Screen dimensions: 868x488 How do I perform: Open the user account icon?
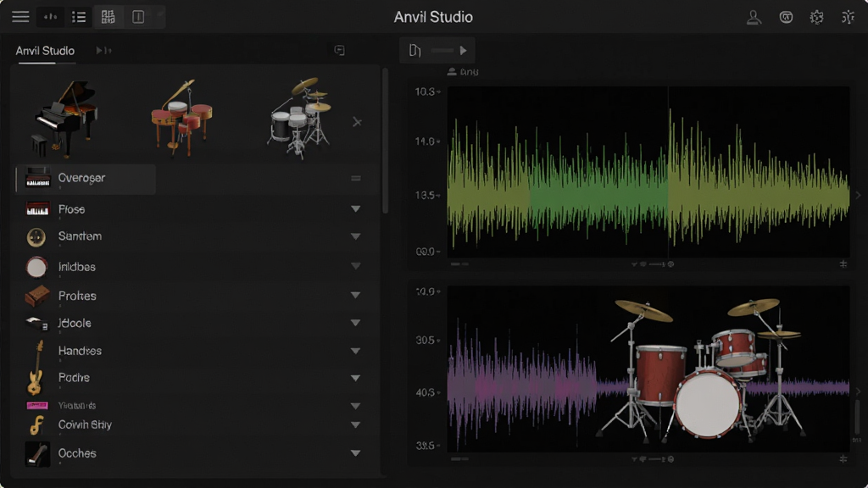click(754, 17)
